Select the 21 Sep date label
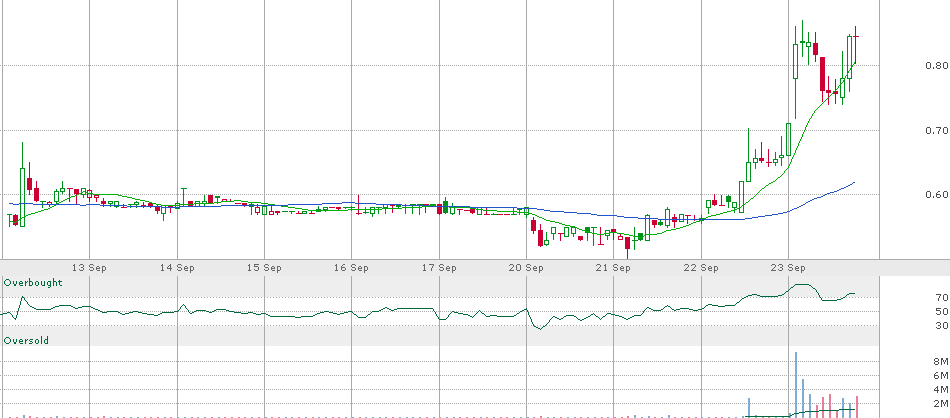The image size is (950, 418). click(x=614, y=268)
